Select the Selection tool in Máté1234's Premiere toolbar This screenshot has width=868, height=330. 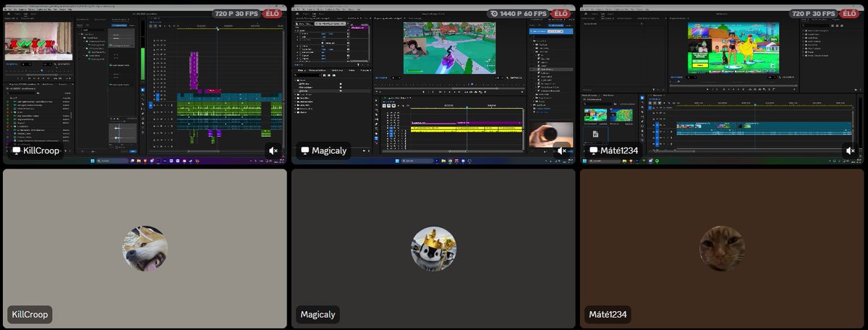pyautogui.click(x=642, y=98)
